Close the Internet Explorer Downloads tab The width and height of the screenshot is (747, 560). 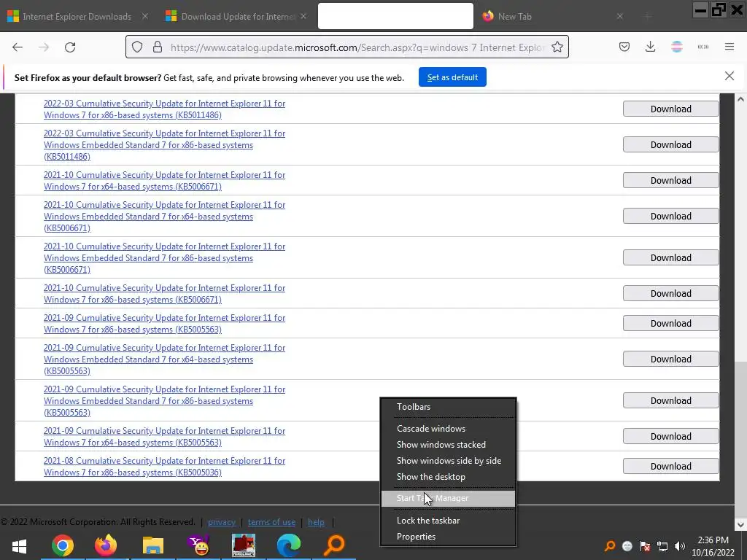pyautogui.click(x=145, y=16)
